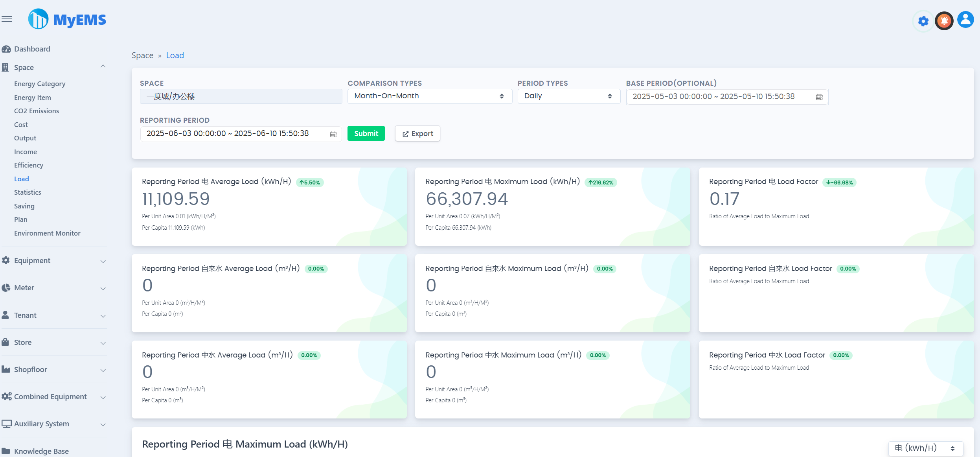Change the Daily period types dropdown

tap(568, 96)
